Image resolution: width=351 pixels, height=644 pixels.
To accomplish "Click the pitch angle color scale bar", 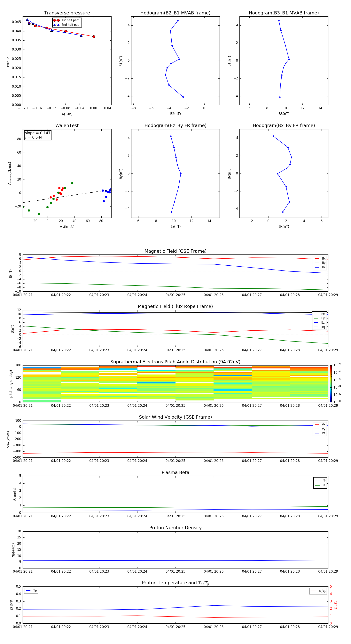I will [x=331, y=383].
